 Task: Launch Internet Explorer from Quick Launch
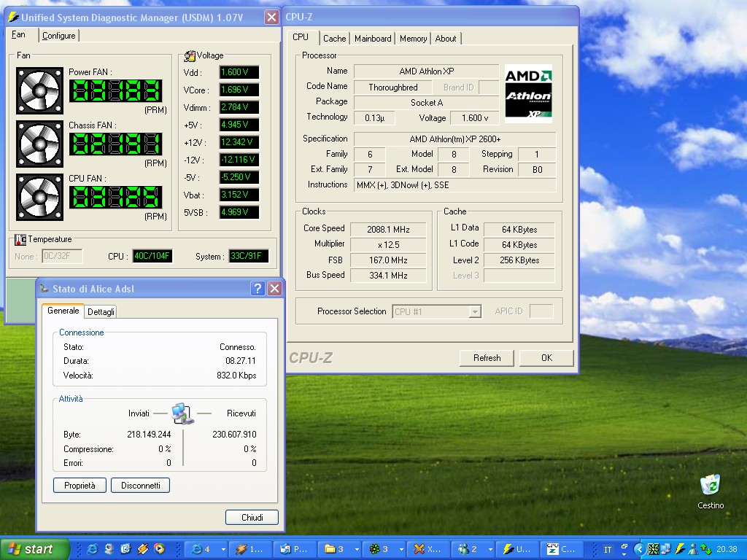pyautogui.click(x=92, y=549)
